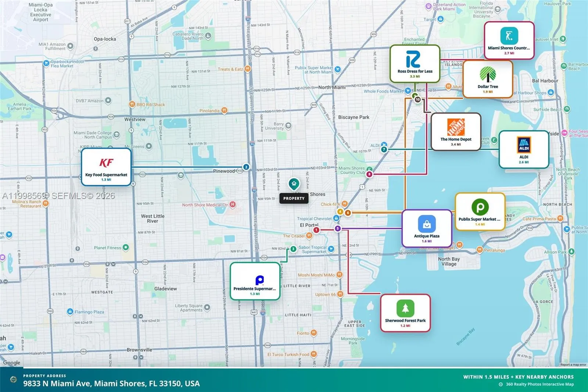The image size is (588, 392).
Task: Select numbered marker 7 near ALDI
Action: click(384, 149)
